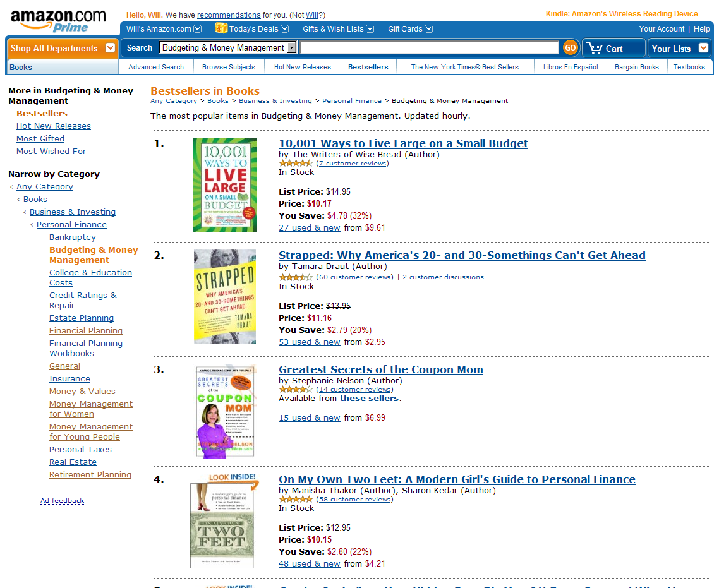Viewport: 719px width, 588px height.
Task: Open the search category dropdown
Action: [x=291, y=47]
